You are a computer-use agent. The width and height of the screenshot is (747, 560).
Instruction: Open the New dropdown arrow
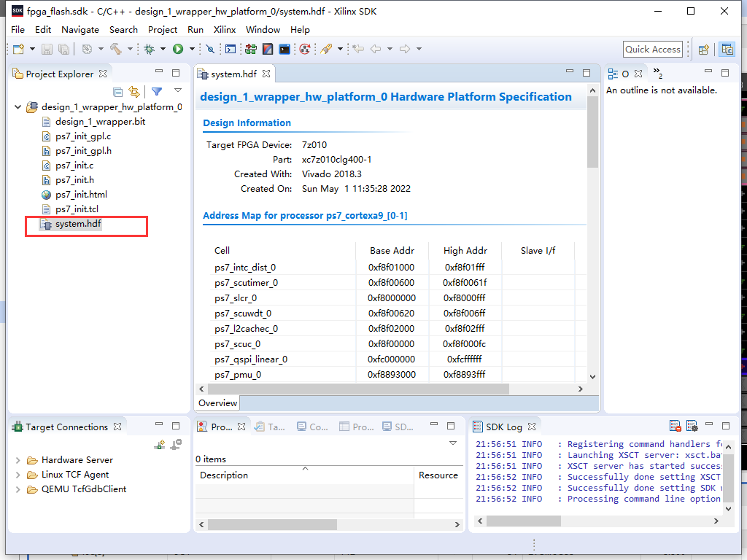pyautogui.click(x=32, y=49)
